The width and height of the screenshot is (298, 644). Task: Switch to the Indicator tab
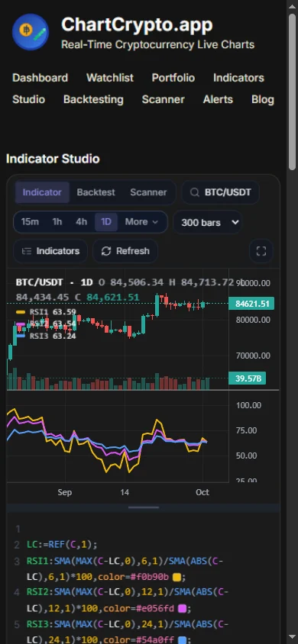point(42,192)
